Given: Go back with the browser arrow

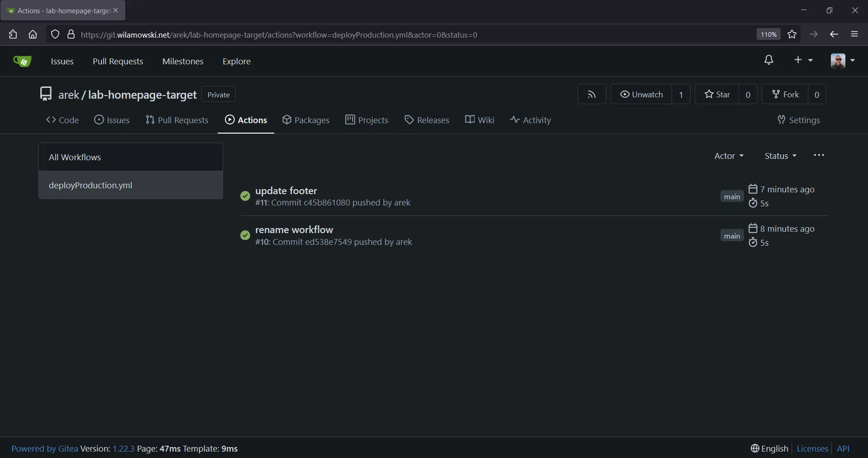Looking at the screenshot, I should 834,34.
